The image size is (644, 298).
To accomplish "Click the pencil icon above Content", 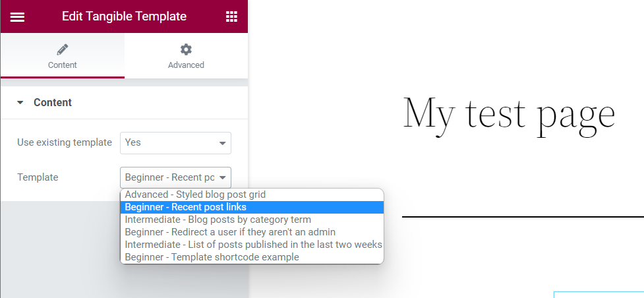I will pos(62,49).
